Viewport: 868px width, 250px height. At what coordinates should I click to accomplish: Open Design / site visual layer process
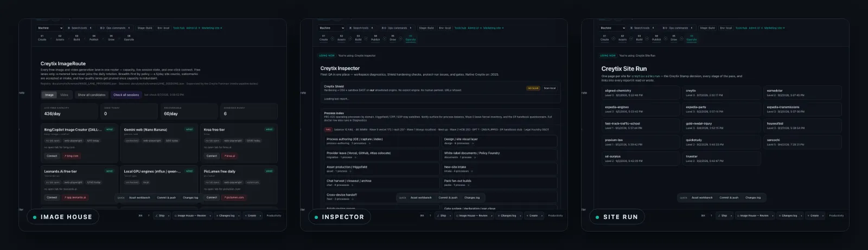coord(499,141)
